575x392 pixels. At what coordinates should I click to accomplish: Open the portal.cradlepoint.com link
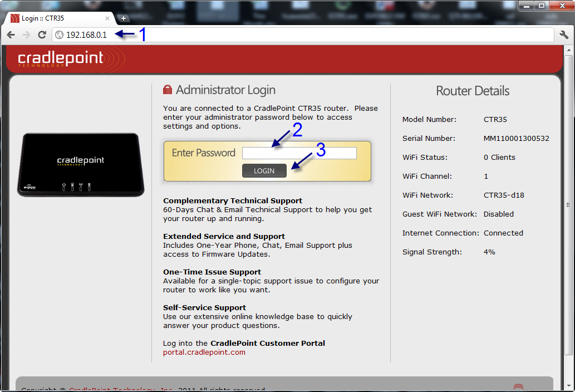coord(204,352)
